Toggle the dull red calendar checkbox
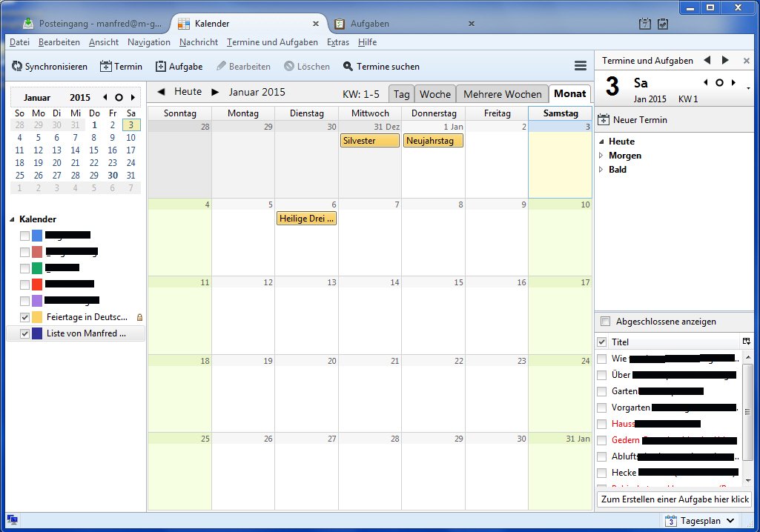760x532 pixels. pyautogui.click(x=24, y=252)
